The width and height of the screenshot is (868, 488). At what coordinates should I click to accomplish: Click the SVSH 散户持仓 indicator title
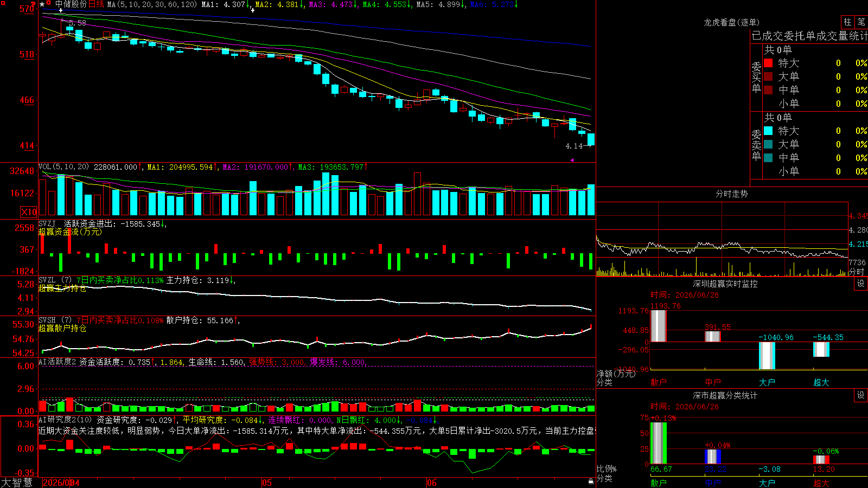click(138, 320)
